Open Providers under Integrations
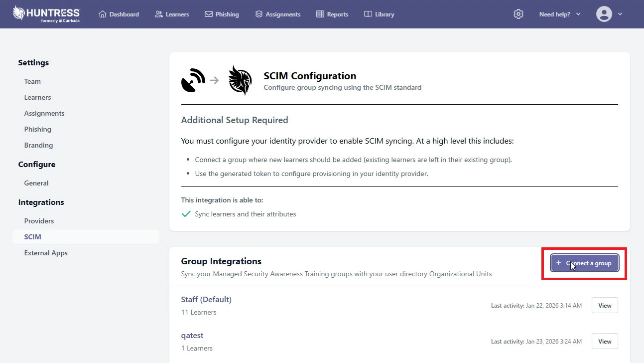 [x=39, y=221]
